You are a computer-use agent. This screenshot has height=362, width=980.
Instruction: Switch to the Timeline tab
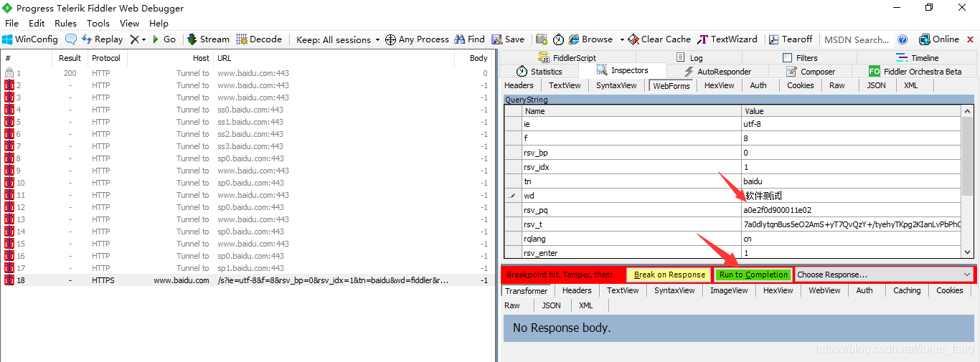(x=917, y=58)
